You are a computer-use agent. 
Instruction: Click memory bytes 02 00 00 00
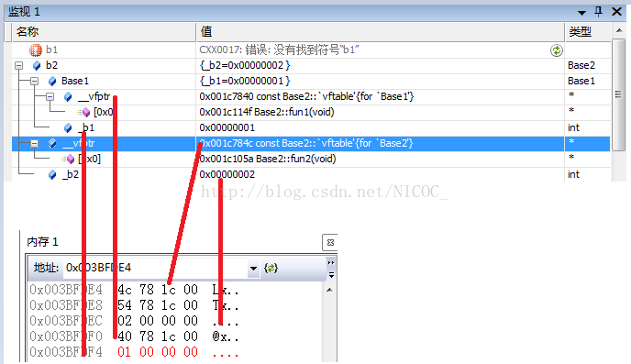pos(158,321)
